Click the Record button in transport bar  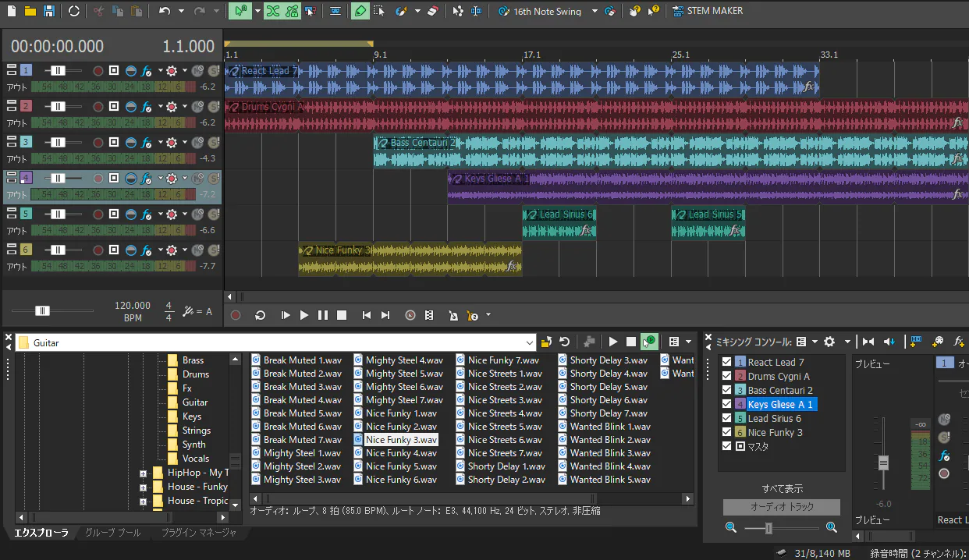coord(236,315)
